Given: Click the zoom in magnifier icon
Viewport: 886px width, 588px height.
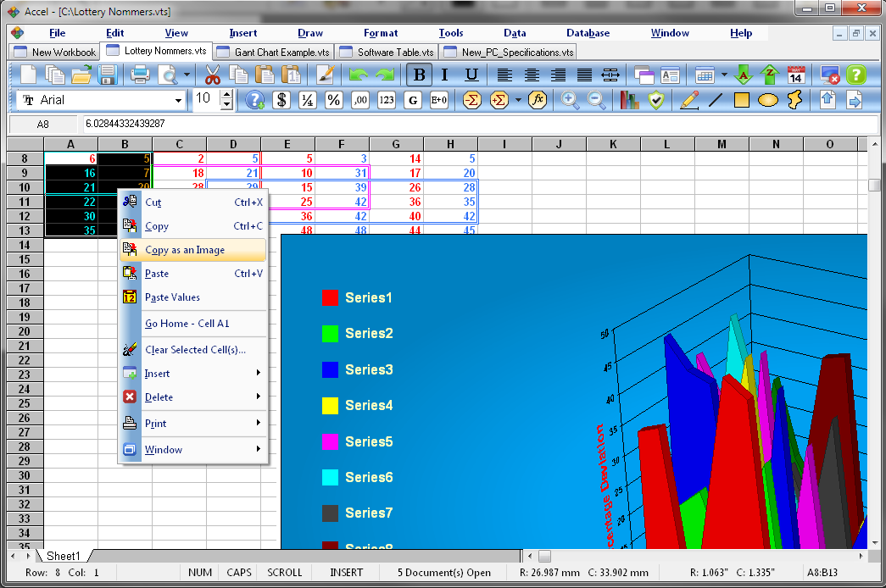Looking at the screenshot, I should pos(571,100).
